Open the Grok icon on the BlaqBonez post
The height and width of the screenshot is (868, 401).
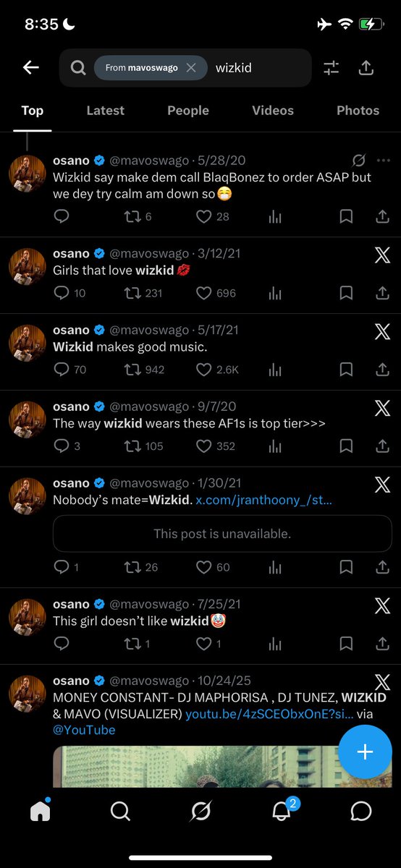359,160
